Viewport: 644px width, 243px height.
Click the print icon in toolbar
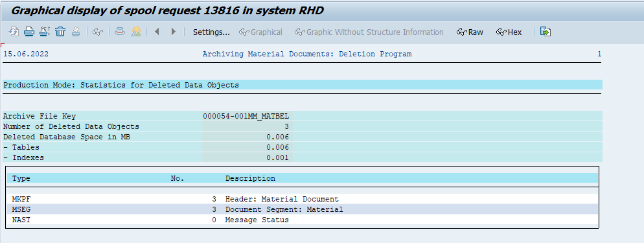29,32
